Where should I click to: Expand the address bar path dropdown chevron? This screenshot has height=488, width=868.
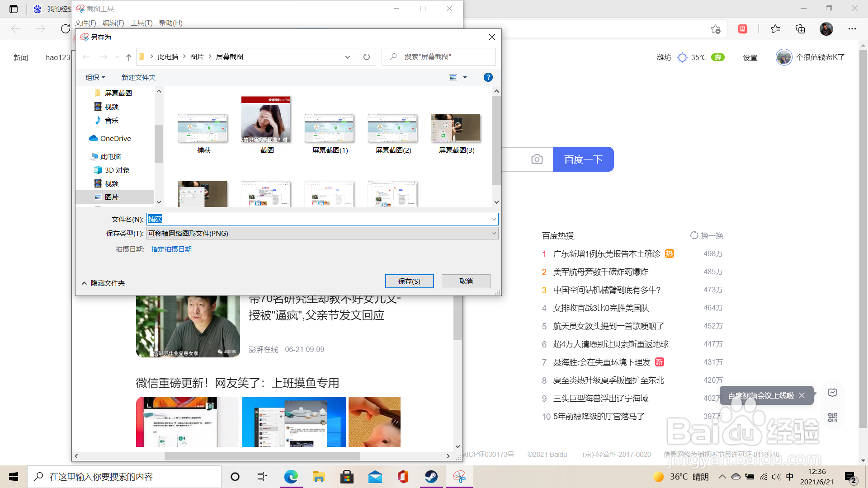(348, 56)
